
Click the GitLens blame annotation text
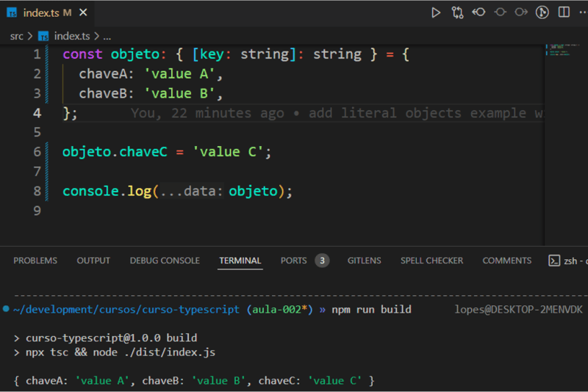point(337,113)
